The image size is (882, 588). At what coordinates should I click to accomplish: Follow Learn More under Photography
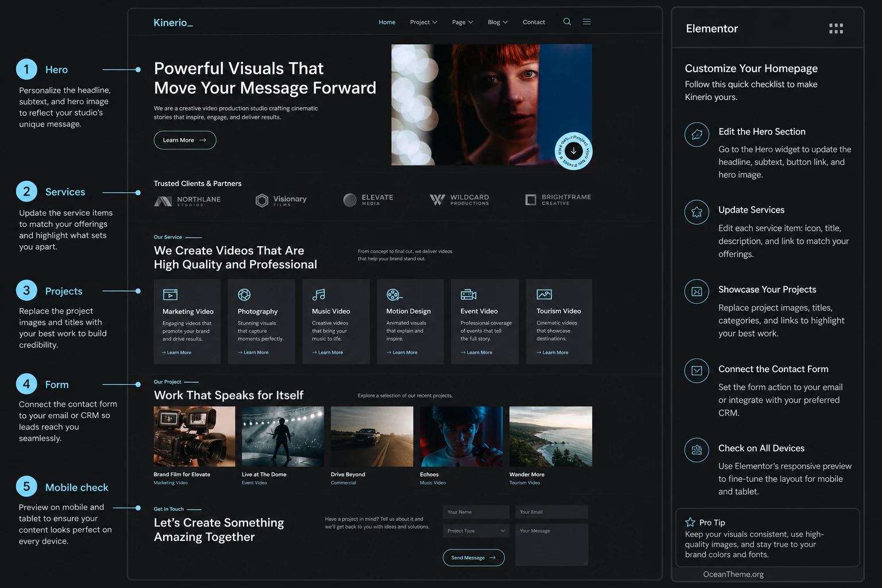pos(253,353)
